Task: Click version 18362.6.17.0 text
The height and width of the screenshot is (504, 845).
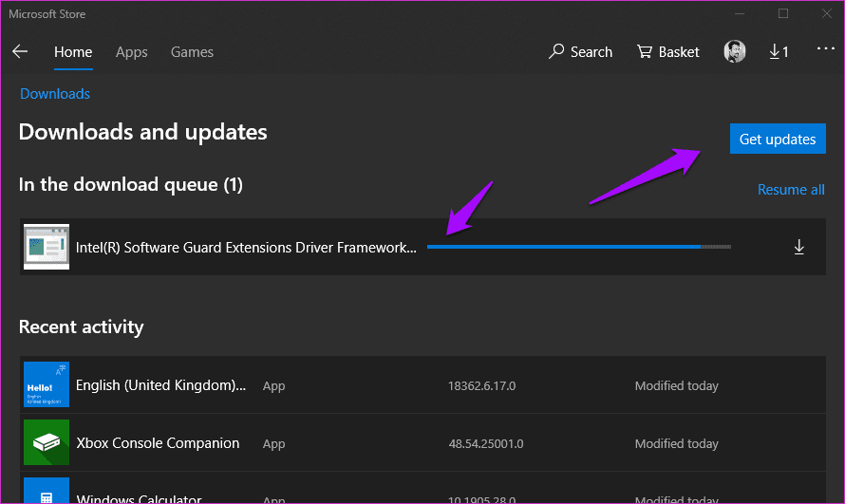Action: (x=481, y=385)
